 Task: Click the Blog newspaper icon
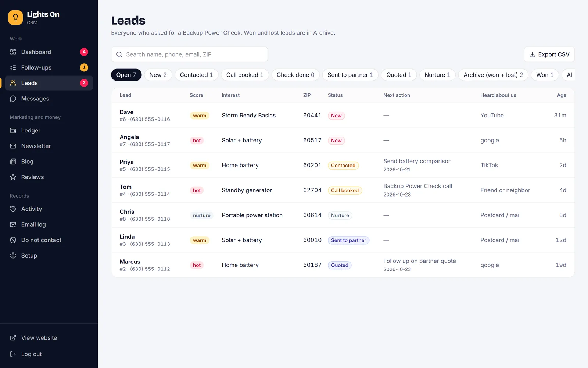(13, 162)
